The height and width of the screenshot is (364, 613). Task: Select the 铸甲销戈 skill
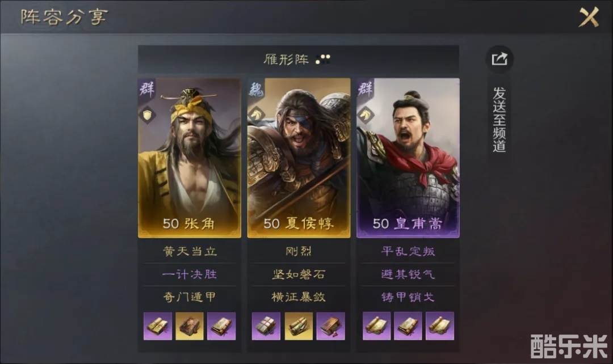(408, 297)
